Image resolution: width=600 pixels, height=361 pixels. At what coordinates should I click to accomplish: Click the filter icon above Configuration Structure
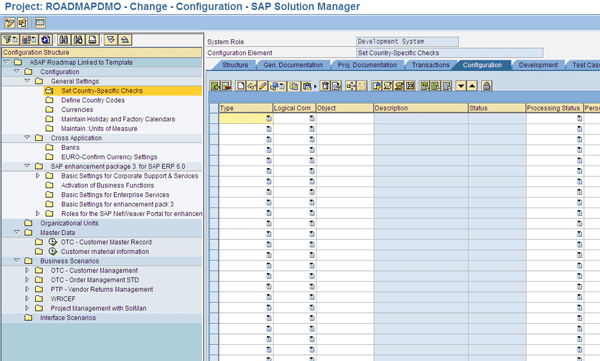10,39
